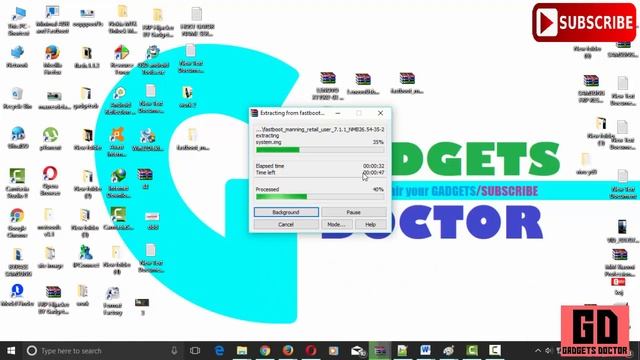Select the Opera Browser desktop shortcut
The width and height of the screenshot is (640, 360).
(50, 181)
